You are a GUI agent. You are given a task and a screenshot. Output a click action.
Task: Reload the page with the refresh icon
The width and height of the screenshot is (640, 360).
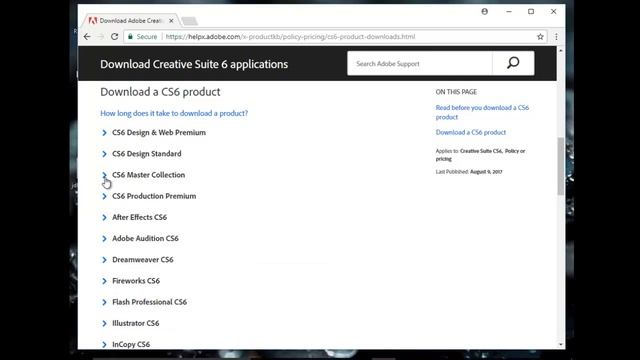pos(114,37)
